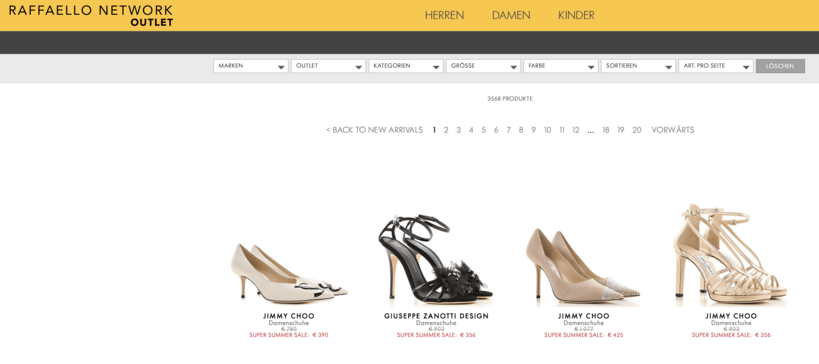The height and width of the screenshot is (364, 819).
Task: Open the KINDER menu
Action: [x=576, y=15]
